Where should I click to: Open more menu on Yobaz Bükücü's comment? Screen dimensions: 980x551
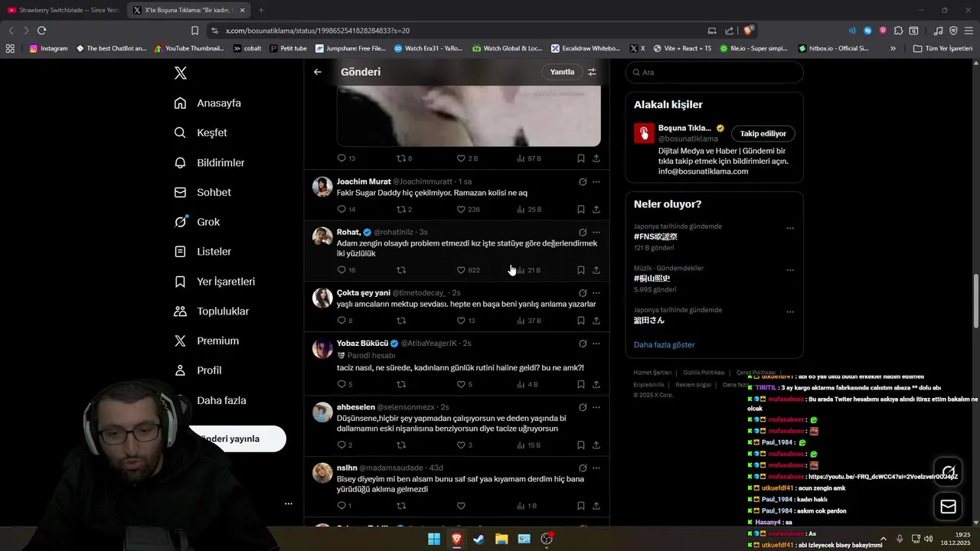tap(596, 343)
